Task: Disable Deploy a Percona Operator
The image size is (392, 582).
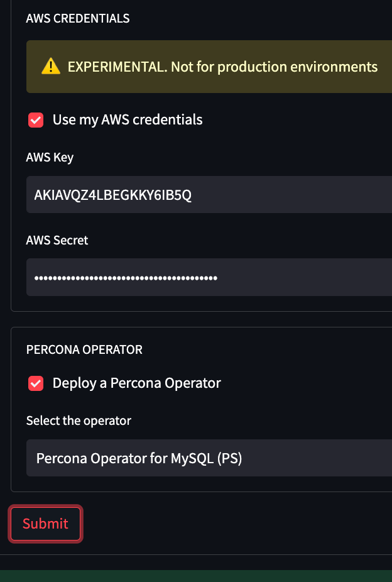Action: [x=36, y=383]
